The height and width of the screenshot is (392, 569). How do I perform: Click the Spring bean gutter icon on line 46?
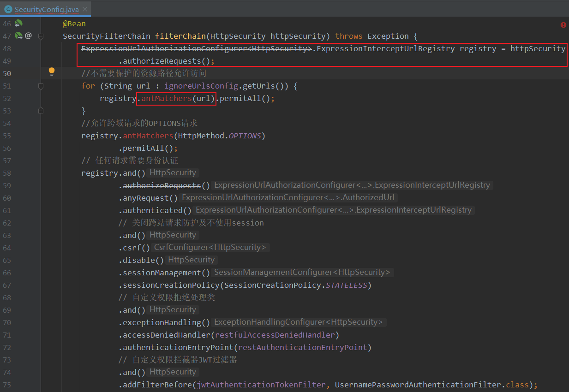point(18,24)
